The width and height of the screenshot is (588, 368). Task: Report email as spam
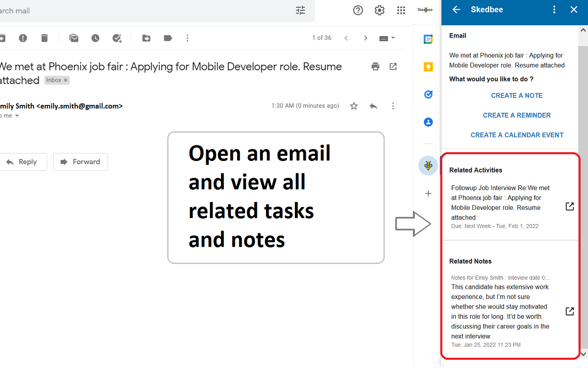pos(23,38)
